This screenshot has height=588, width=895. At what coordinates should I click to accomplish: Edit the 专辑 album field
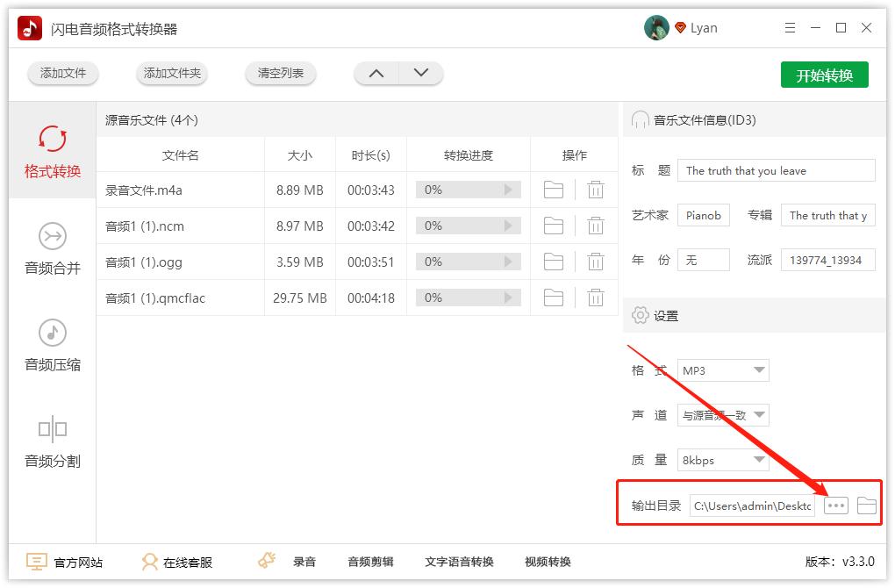tap(827, 215)
